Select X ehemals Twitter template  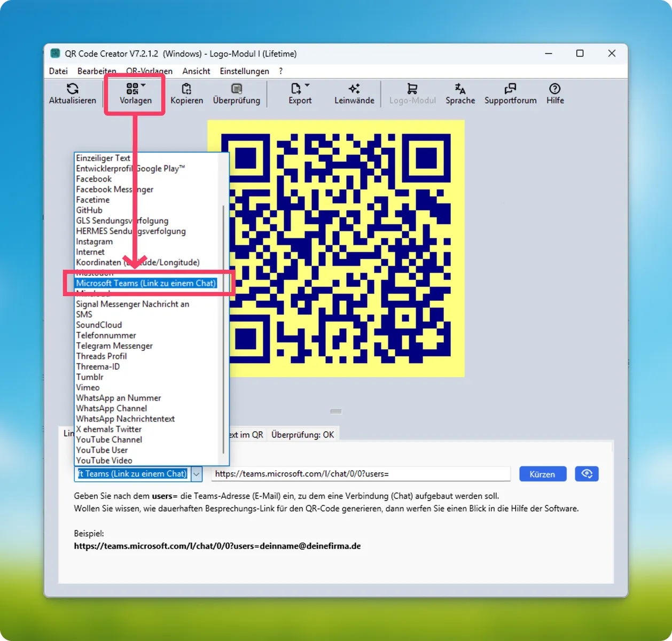(108, 429)
